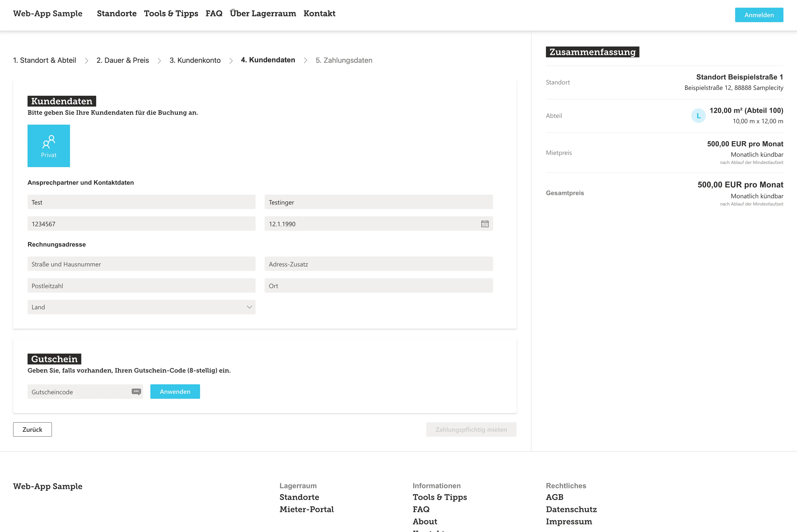The width and height of the screenshot is (797, 532).
Task: Open the Tools & Tipps menu item
Action: coord(171,14)
